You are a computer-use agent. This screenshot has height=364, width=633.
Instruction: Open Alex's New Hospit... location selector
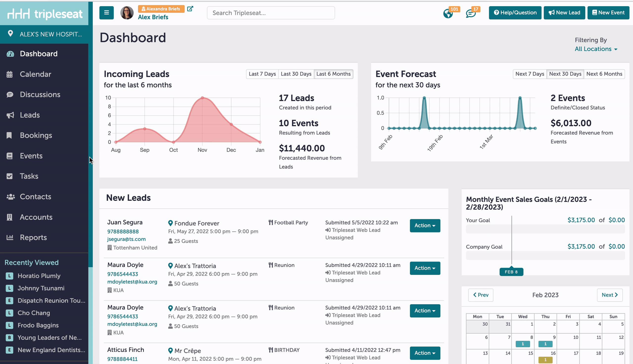44,34
